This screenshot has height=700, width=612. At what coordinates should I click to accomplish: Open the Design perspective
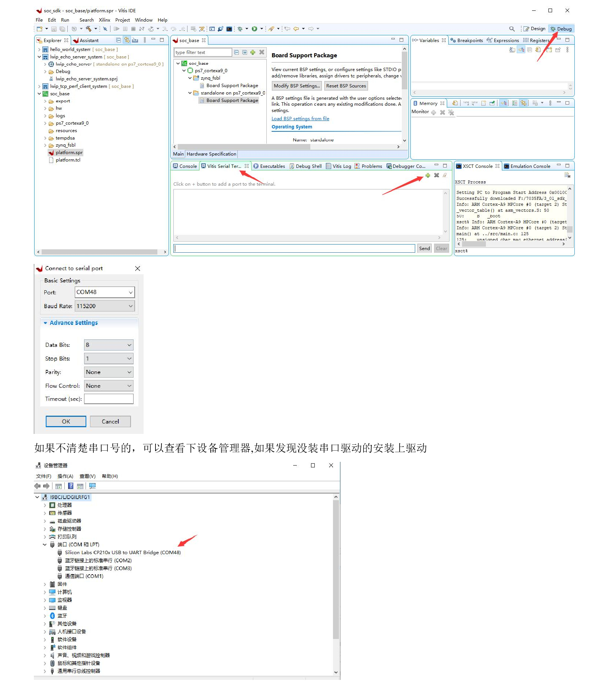535,29
